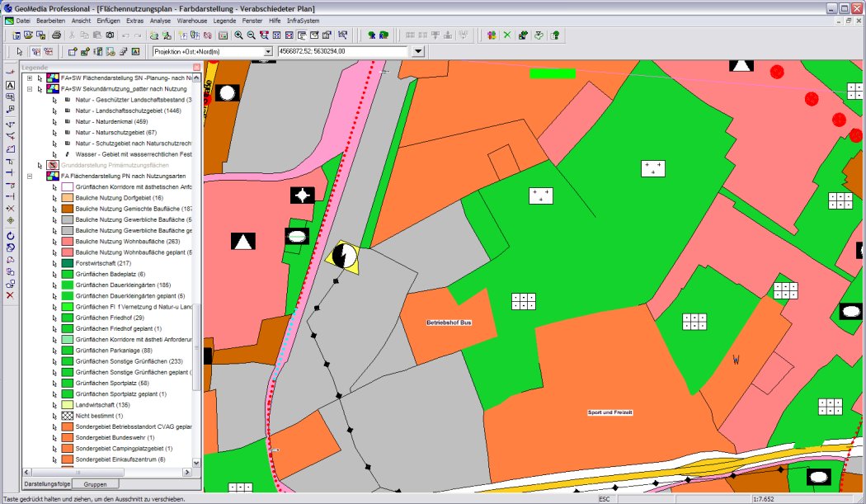This screenshot has width=866, height=504.
Task: Select the Insert Text 'A' tool
Action: point(10,85)
